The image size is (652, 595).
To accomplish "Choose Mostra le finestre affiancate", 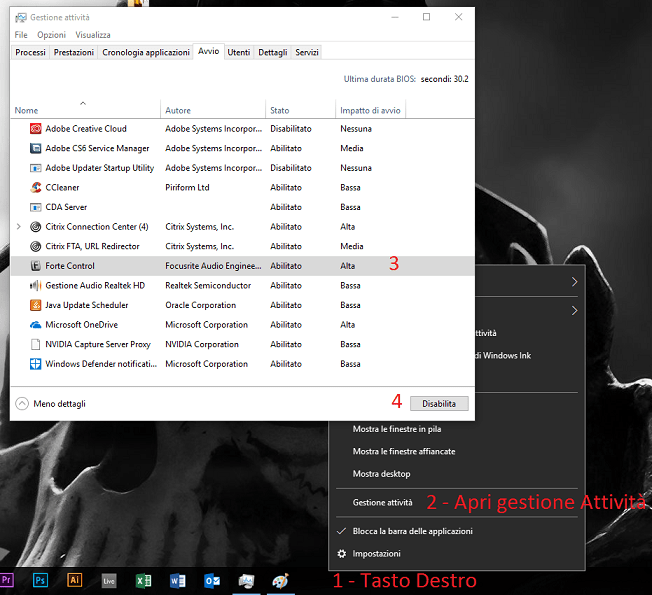I will (404, 452).
